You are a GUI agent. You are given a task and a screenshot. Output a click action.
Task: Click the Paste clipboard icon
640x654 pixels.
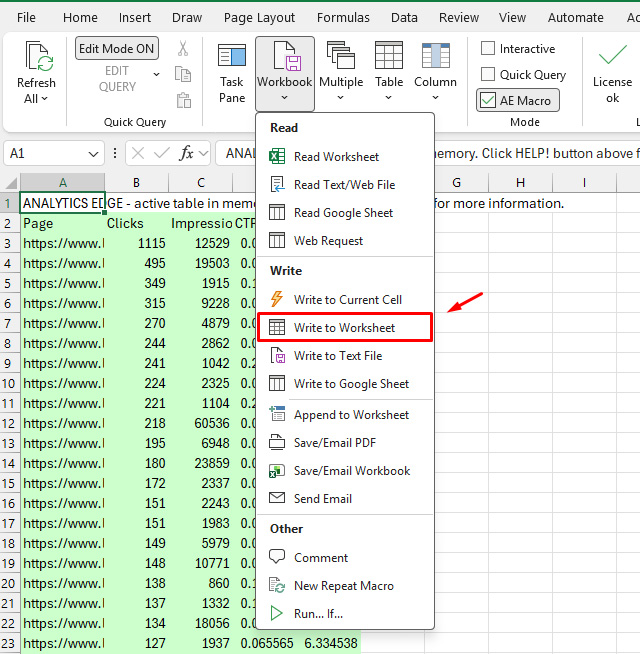pos(184,101)
